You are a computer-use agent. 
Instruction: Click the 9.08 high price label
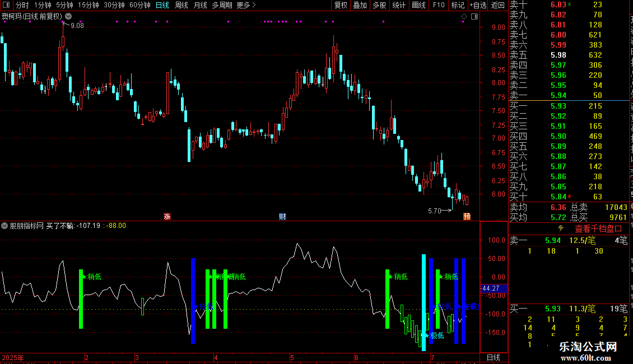pyautogui.click(x=77, y=25)
